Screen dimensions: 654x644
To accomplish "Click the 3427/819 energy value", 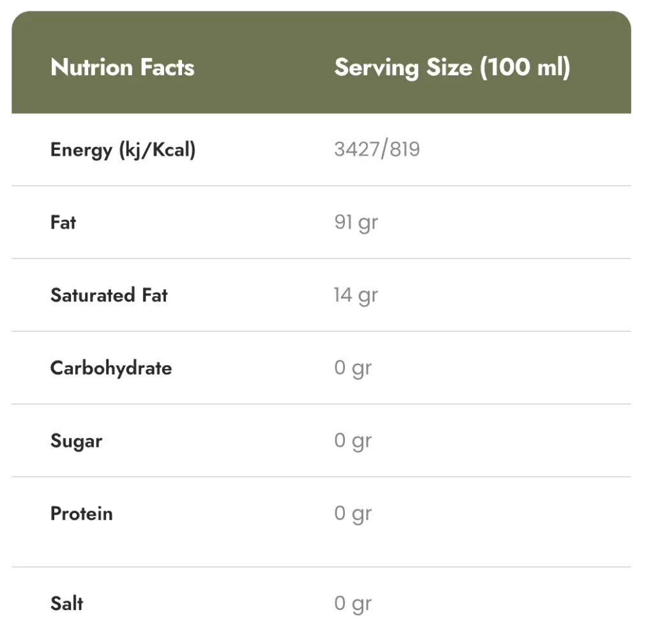I will tap(377, 150).
